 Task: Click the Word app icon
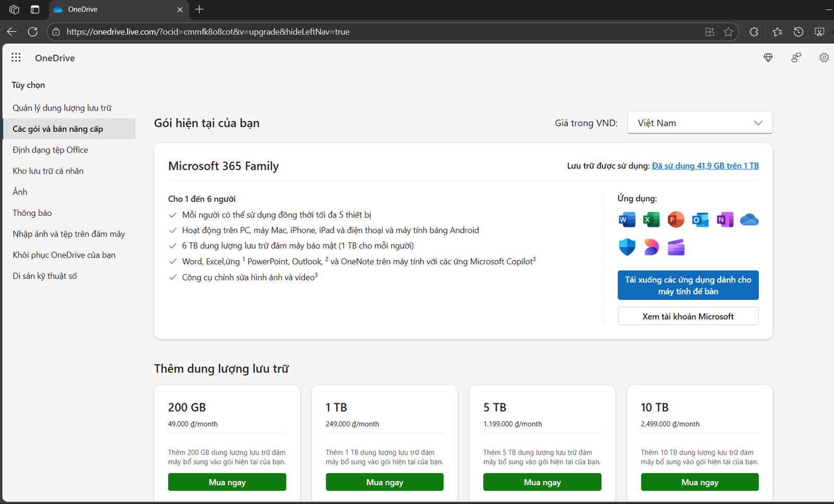627,219
